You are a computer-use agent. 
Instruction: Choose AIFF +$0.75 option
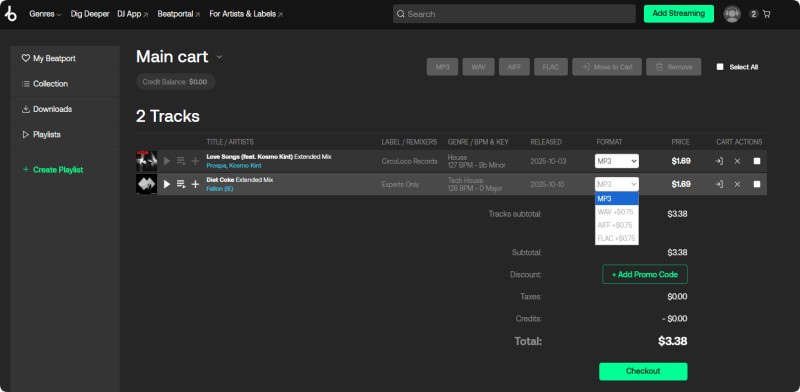tap(617, 225)
